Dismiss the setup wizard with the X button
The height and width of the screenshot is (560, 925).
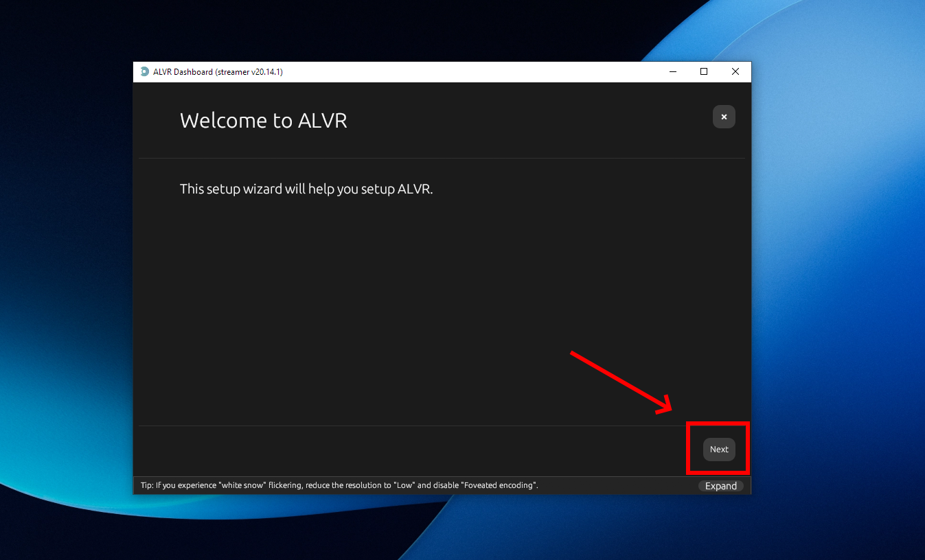[724, 117]
